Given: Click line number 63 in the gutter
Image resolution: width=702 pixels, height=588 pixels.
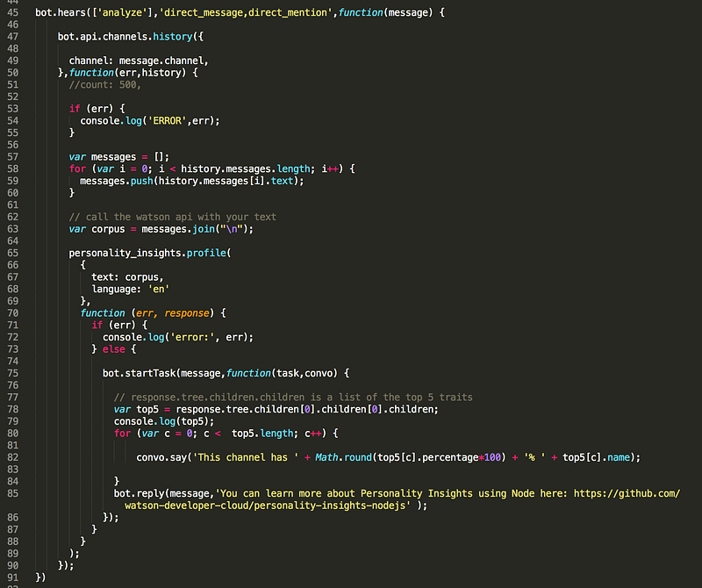Looking at the screenshot, I should coord(12,229).
